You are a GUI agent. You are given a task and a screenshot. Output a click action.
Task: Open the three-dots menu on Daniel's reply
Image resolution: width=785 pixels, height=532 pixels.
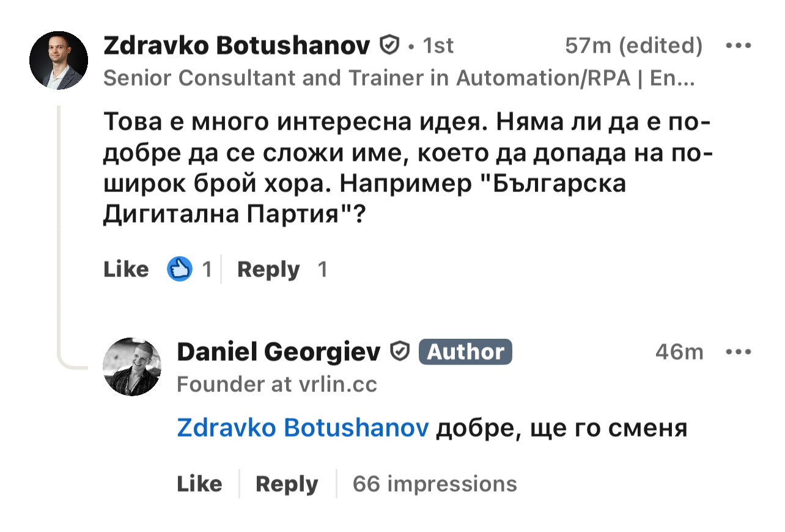pos(738,352)
